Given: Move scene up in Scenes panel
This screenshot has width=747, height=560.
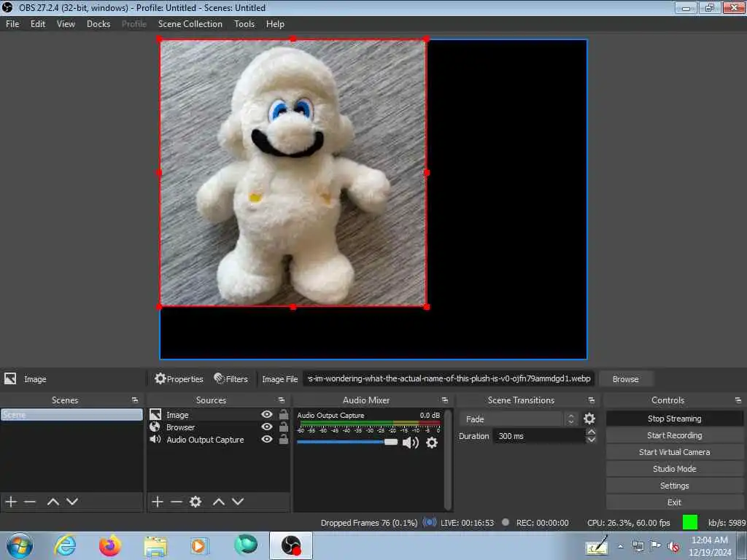Looking at the screenshot, I should coord(53,502).
